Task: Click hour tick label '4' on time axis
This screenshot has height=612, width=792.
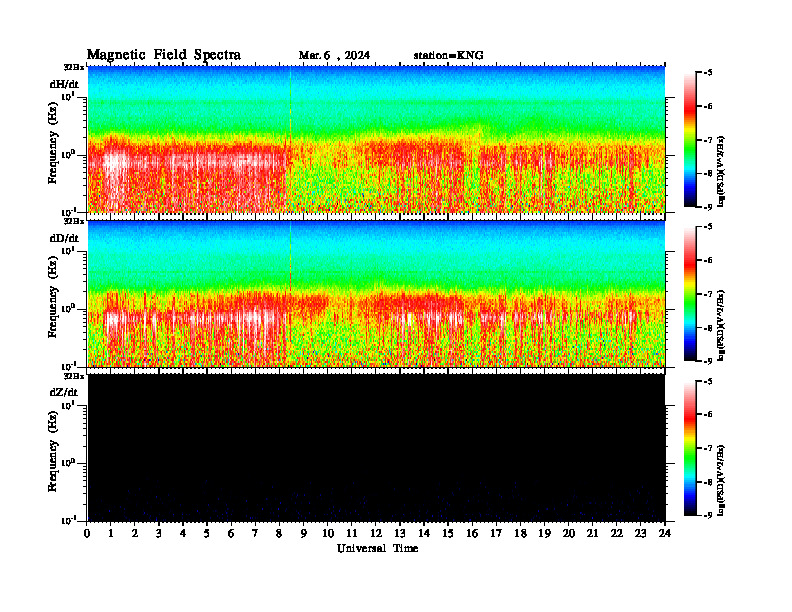Action: pos(183,533)
